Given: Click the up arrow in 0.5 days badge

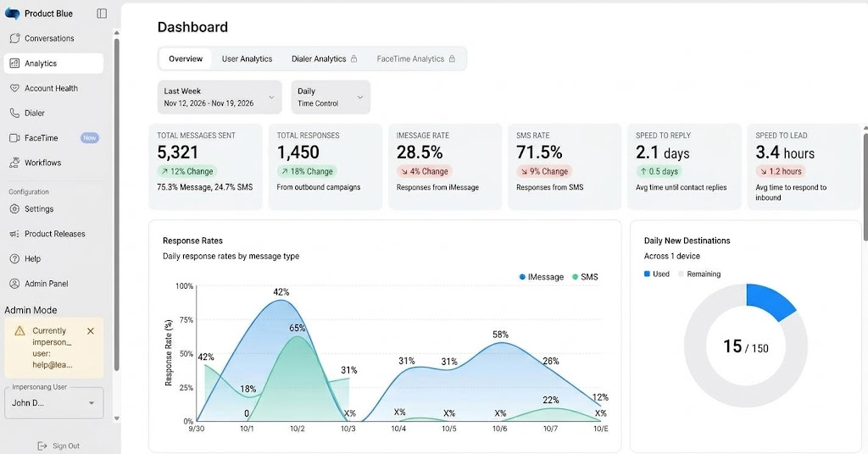Looking at the screenshot, I should click(x=643, y=171).
